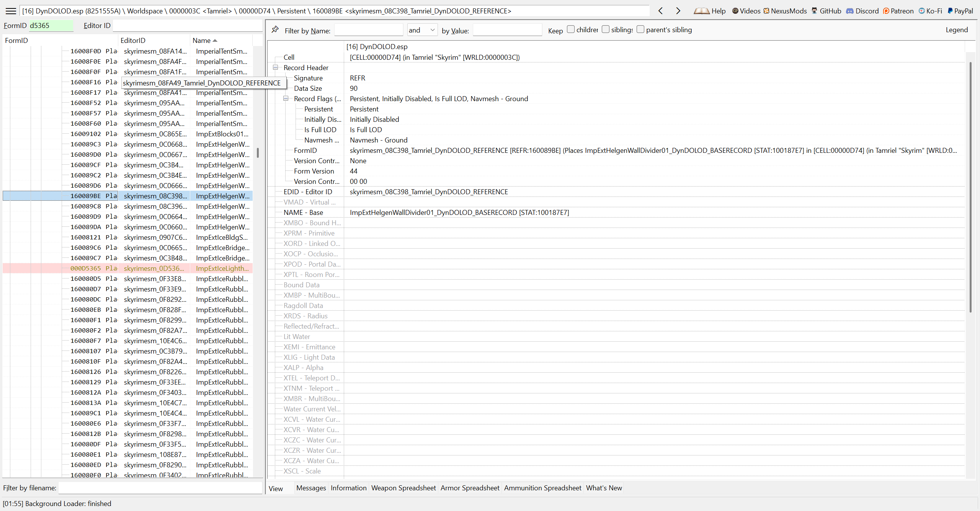Switch to the Messages tab
Viewport: 980px width, 511px height.
tap(311, 488)
